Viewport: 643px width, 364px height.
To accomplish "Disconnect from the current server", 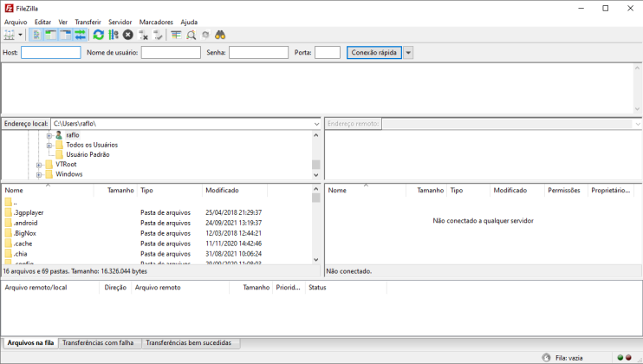I will 143,36.
